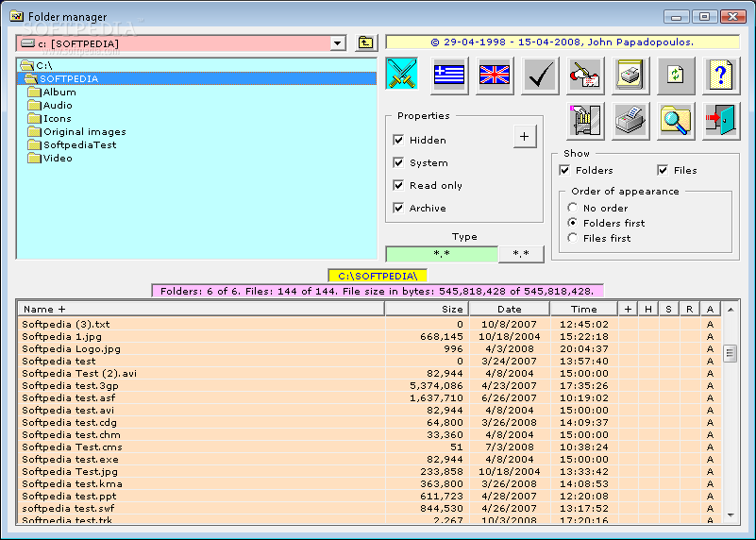Switch language with the British flag
Screen dimensions: 756x540
495,76
